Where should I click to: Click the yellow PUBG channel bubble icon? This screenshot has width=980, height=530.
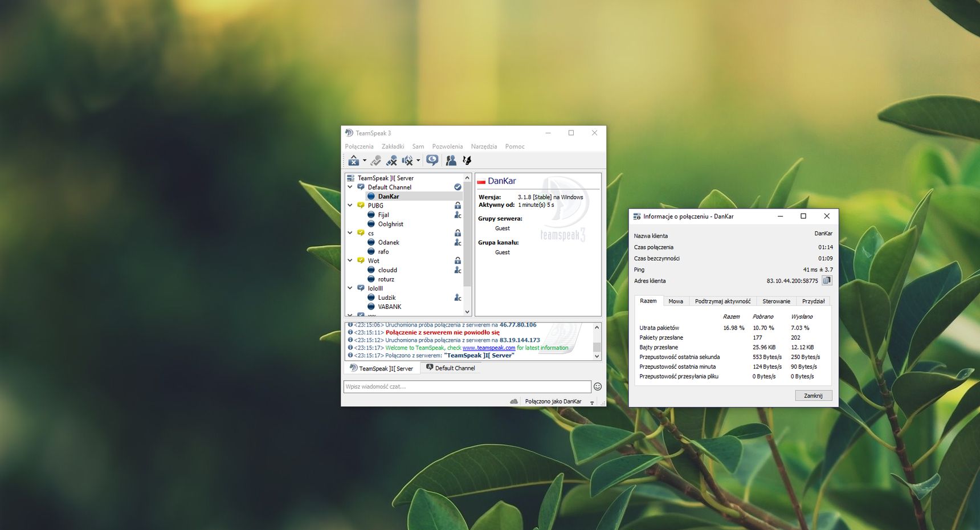[x=361, y=205]
